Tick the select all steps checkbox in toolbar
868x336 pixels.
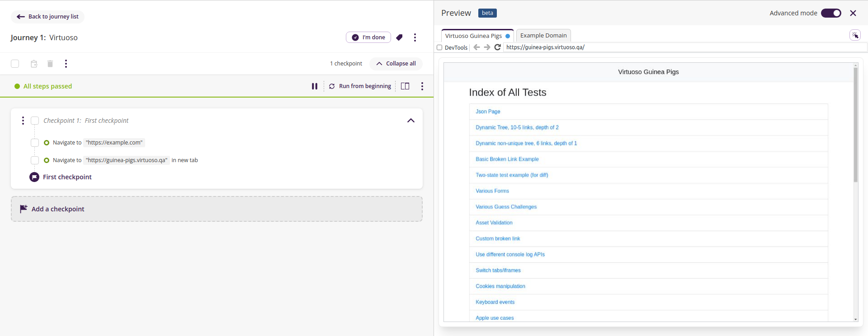click(x=15, y=64)
